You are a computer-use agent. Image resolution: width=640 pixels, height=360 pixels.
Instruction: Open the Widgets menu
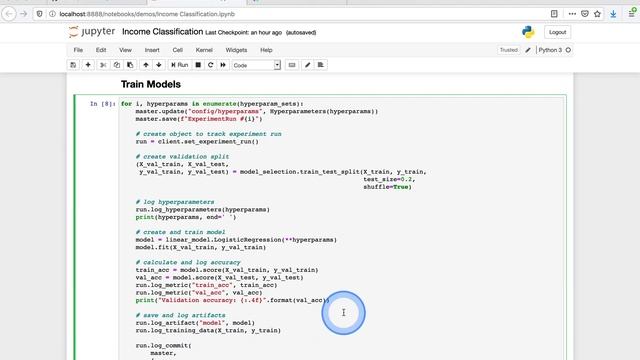(x=236, y=50)
